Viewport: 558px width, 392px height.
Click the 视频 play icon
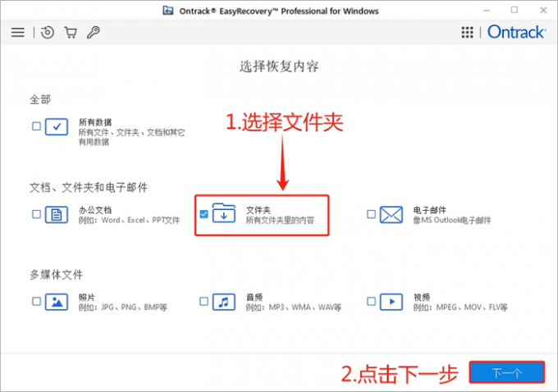[391, 302]
